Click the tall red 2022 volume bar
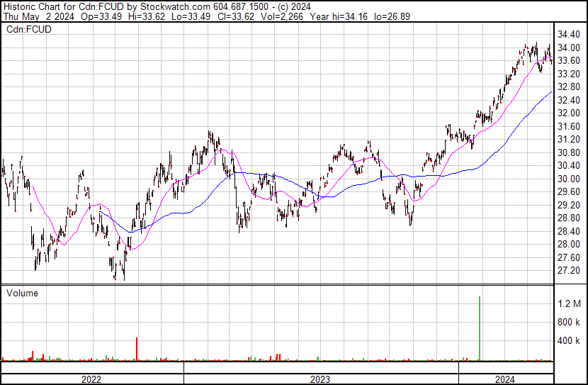588x385 pixels. coord(137,349)
